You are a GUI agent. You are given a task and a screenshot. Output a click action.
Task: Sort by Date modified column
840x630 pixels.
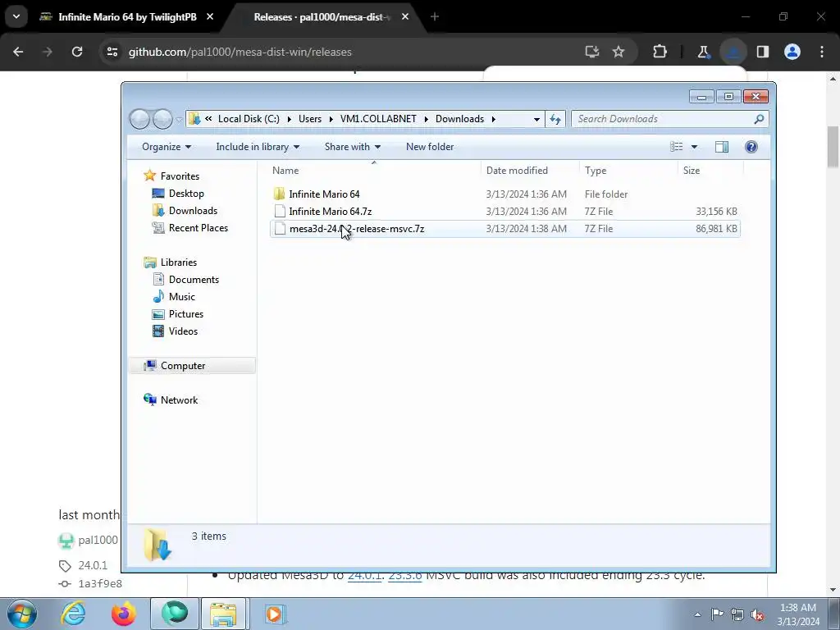[x=530, y=171]
